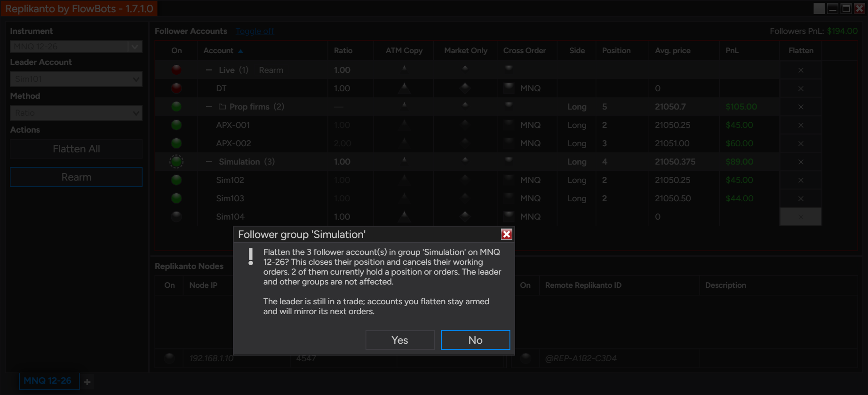The image size is (868, 395).
Task: Click the warning exclamation icon in dialog
Action: 251,257
